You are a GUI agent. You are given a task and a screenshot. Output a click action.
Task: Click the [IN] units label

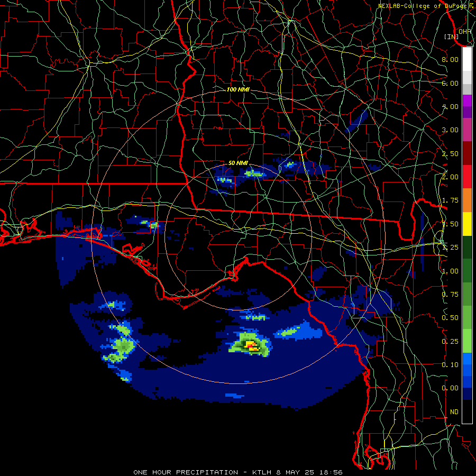point(452,36)
